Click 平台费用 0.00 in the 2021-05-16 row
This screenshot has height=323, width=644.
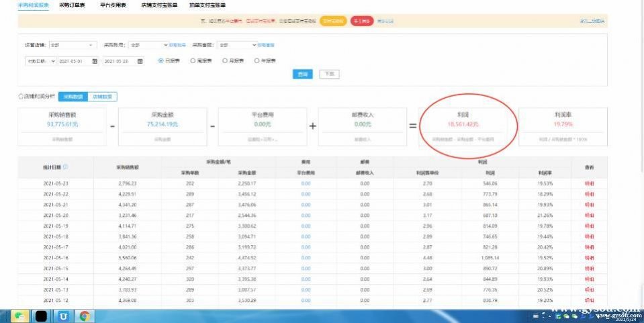pos(306,258)
